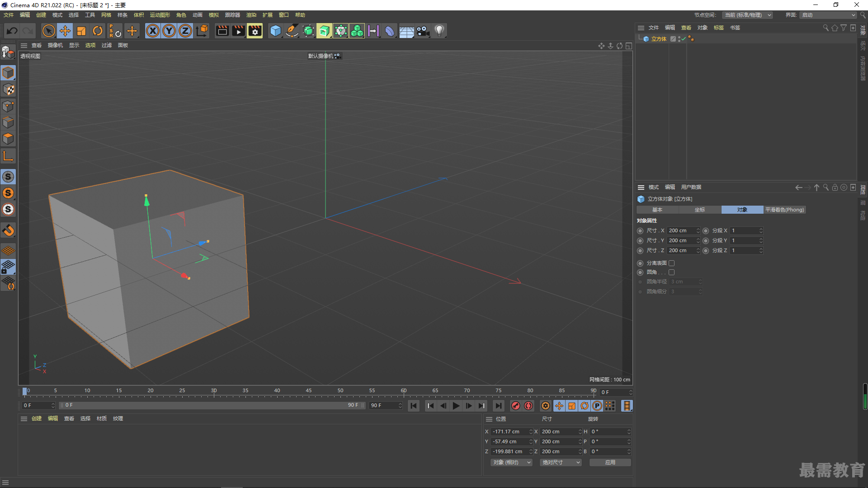The width and height of the screenshot is (868, 488).
Task: Click the preview range slider bar
Action: 212,405
